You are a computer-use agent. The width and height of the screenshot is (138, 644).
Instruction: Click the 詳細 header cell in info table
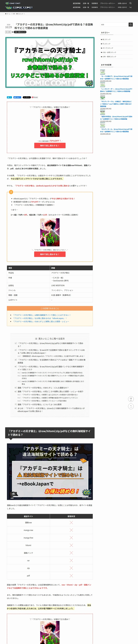(71, 268)
